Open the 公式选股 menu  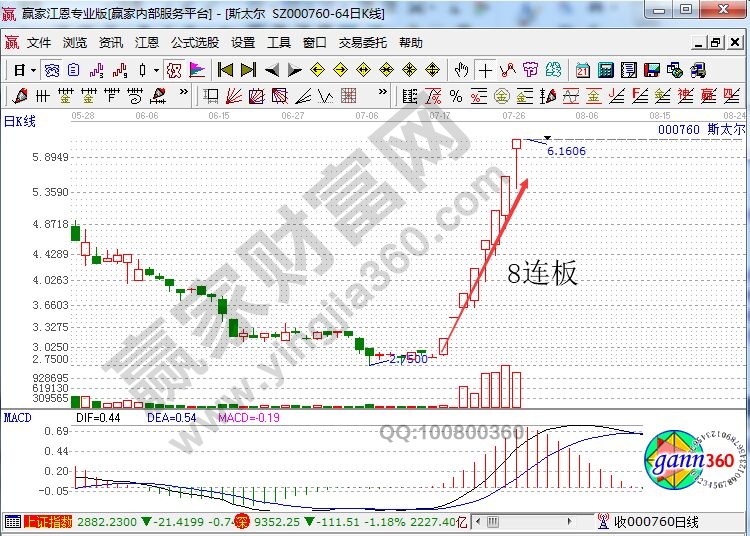[195, 43]
